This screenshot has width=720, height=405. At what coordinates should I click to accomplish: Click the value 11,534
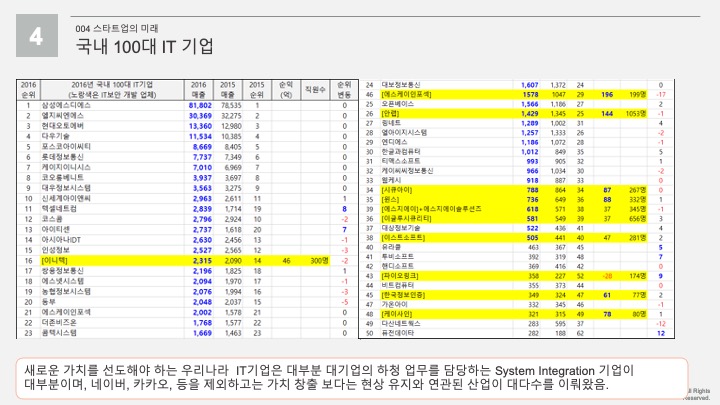[x=200, y=136]
